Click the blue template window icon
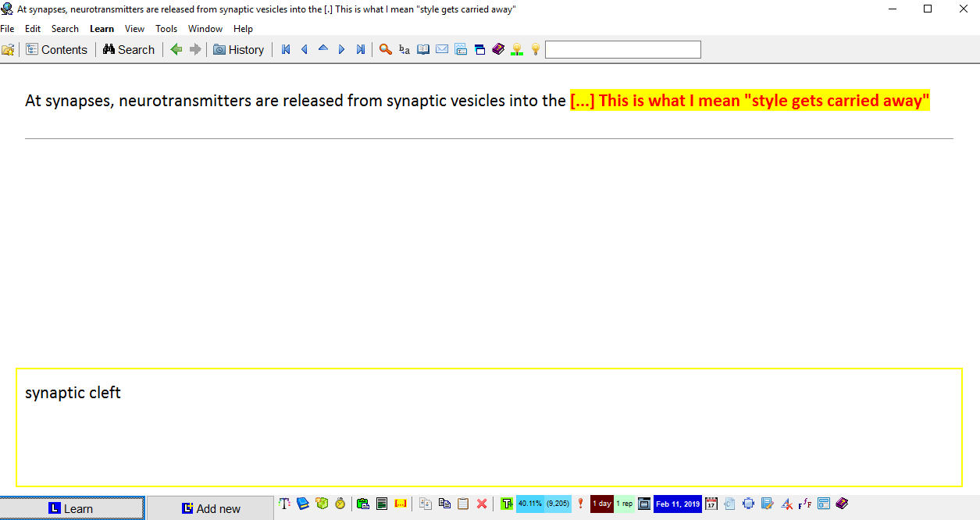The image size is (980, 520). 824,504
